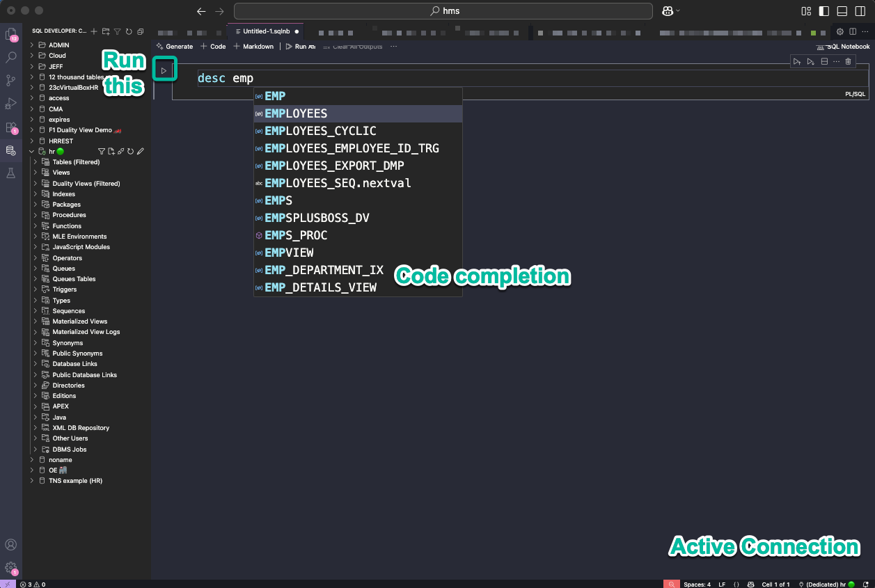The image size is (875, 588).
Task: Choose EMPLOYEES_SEQ.nextval suggestion
Action: pos(358,183)
